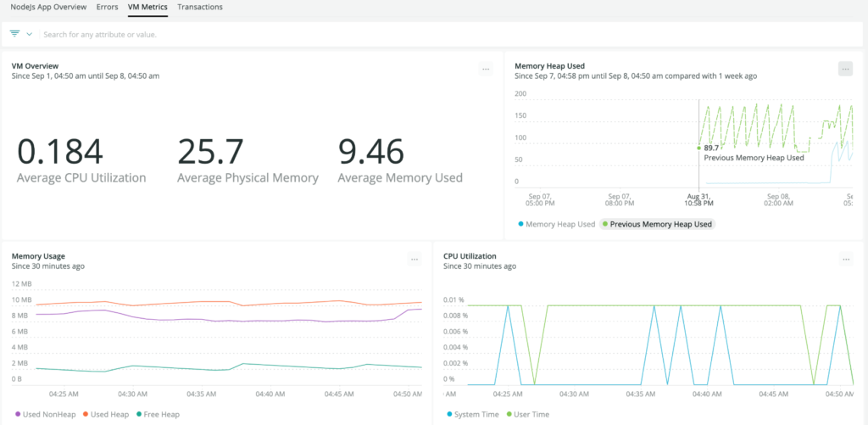Click the CPU Utilization widget title
The height and width of the screenshot is (425, 868).
[x=470, y=256]
